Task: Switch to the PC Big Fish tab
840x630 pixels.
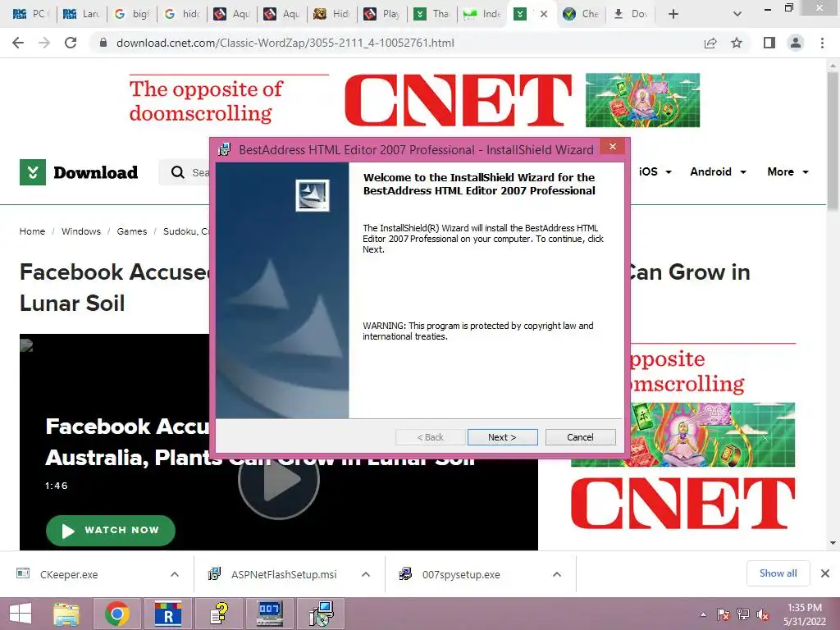Action: [30, 14]
